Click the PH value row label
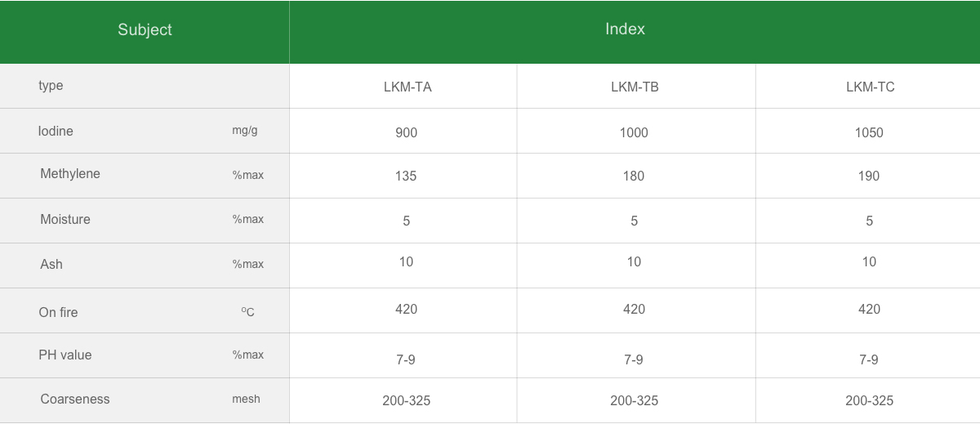Viewport: 980px width, 424px height. click(x=65, y=355)
